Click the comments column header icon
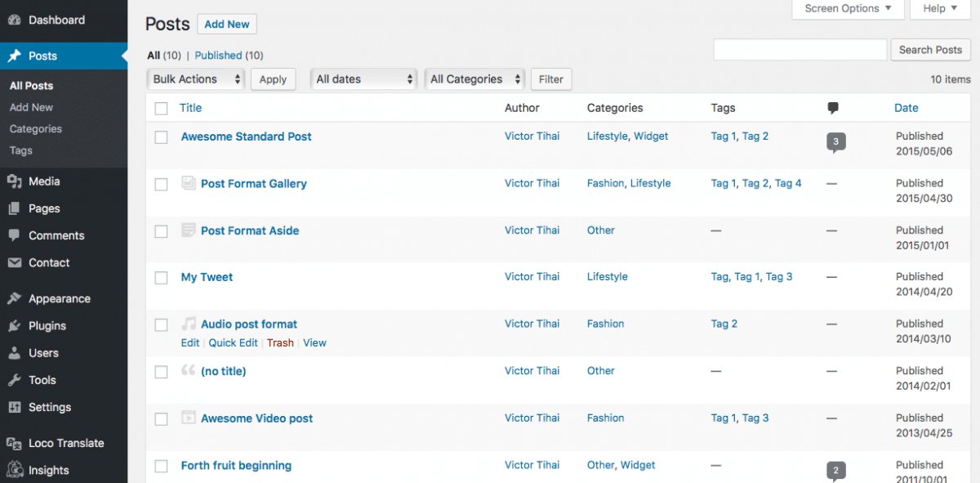980x483 pixels. [x=833, y=108]
